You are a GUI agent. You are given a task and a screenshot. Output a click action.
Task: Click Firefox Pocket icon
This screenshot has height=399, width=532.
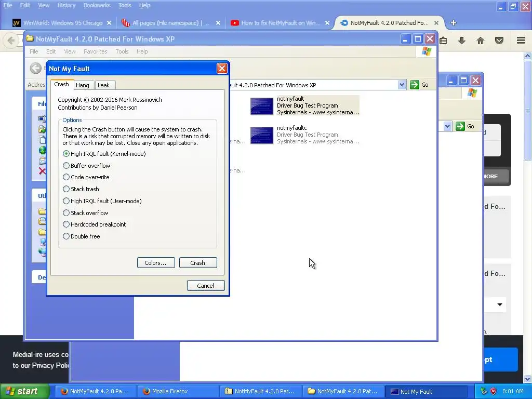[499, 41]
